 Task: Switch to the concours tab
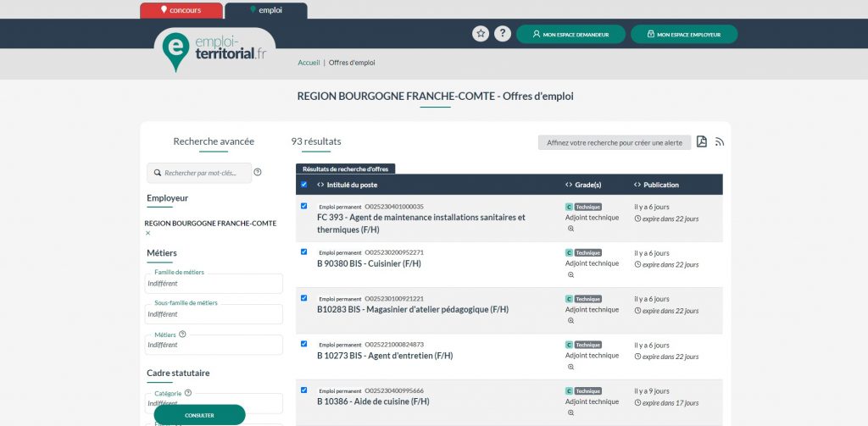[181, 10]
